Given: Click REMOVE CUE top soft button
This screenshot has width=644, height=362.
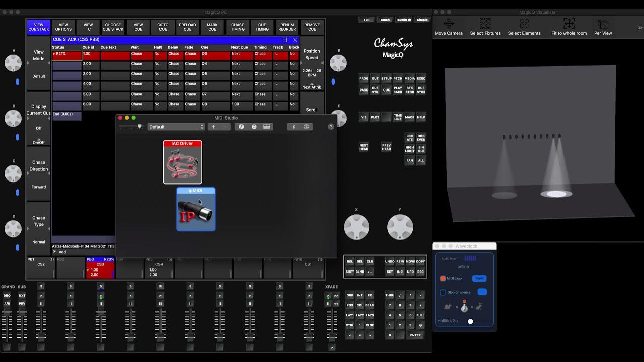Looking at the screenshot, I should (x=312, y=27).
